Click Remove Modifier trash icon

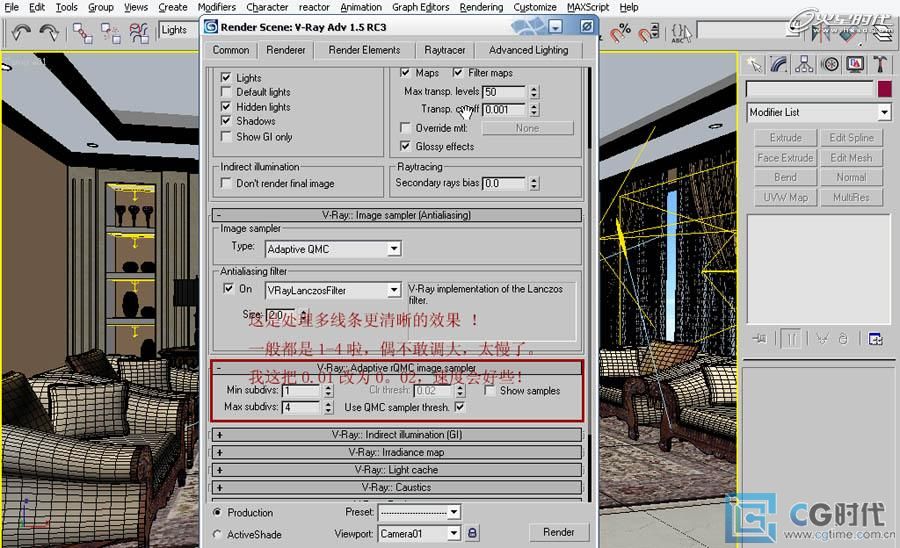coord(843,339)
